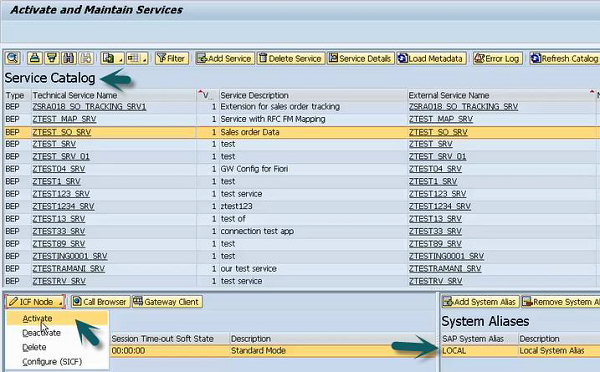
Task: Click the Refresh Catalog button
Action: [x=565, y=58]
